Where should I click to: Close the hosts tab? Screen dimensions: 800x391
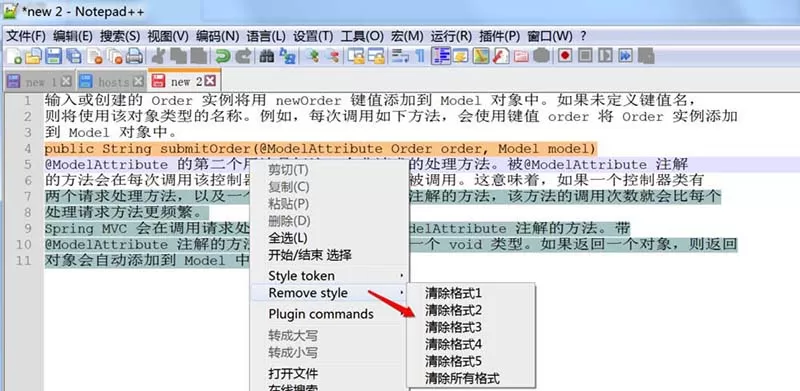[x=138, y=81]
